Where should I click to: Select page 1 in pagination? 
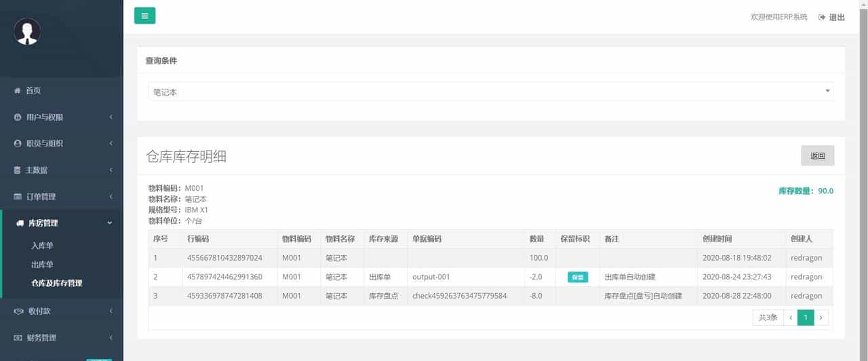pos(806,318)
